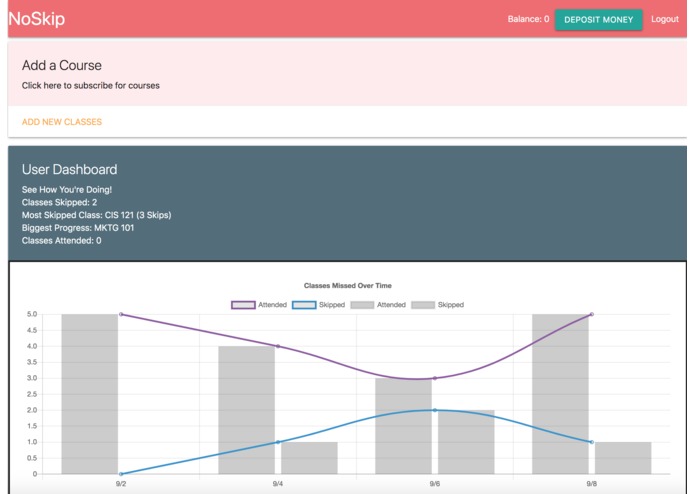Click 'Click here to subscribe for courses' text

tap(90, 86)
